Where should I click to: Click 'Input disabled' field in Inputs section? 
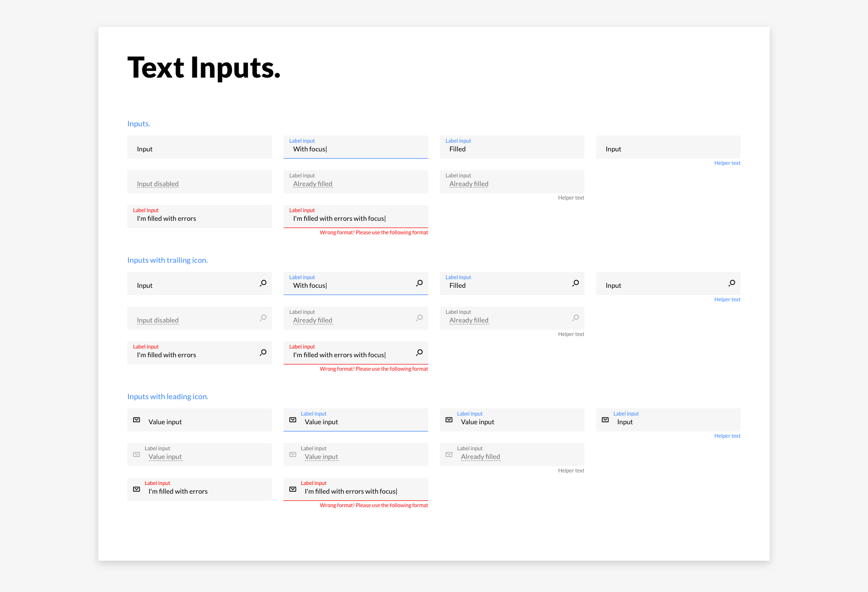(200, 182)
